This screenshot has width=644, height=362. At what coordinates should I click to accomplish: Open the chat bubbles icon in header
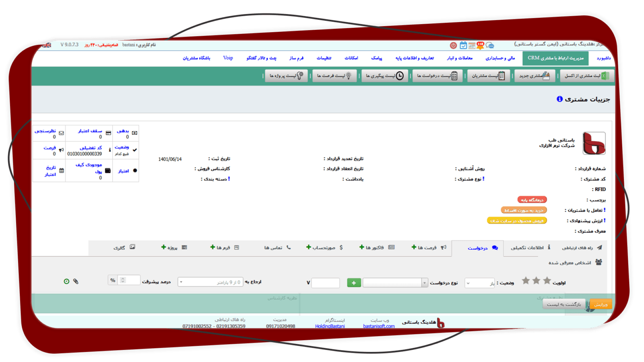490,45
